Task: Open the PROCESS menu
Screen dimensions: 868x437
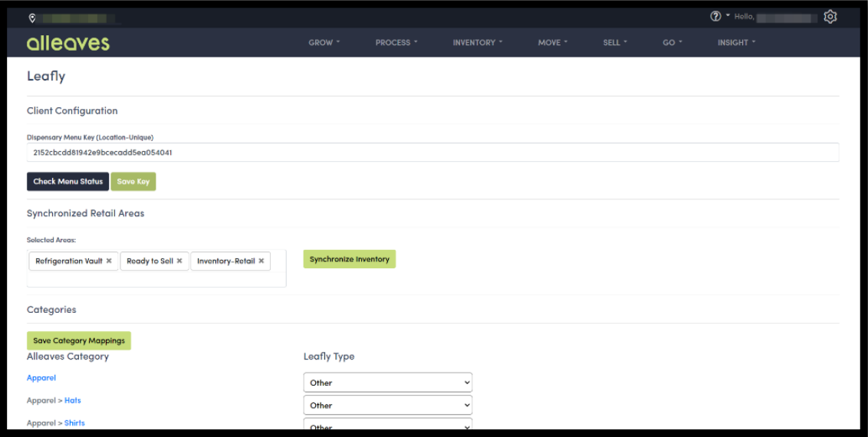Action: click(x=396, y=43)
